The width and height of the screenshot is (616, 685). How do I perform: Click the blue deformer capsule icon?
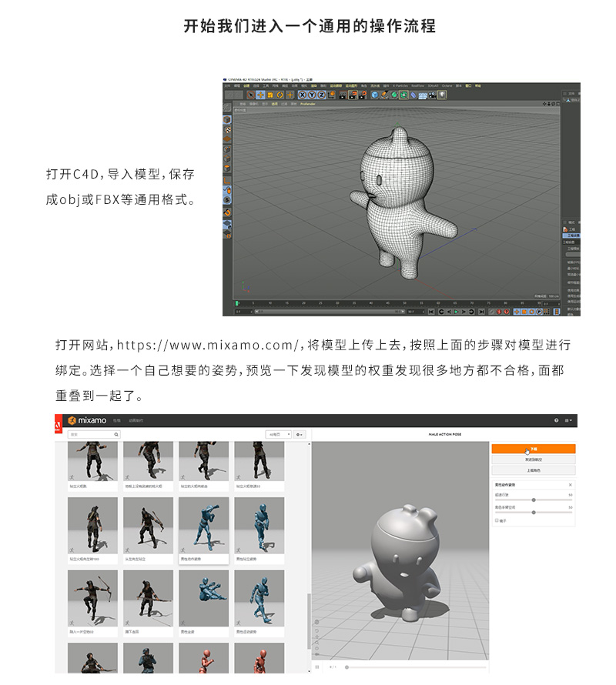(x=413, y=95)
